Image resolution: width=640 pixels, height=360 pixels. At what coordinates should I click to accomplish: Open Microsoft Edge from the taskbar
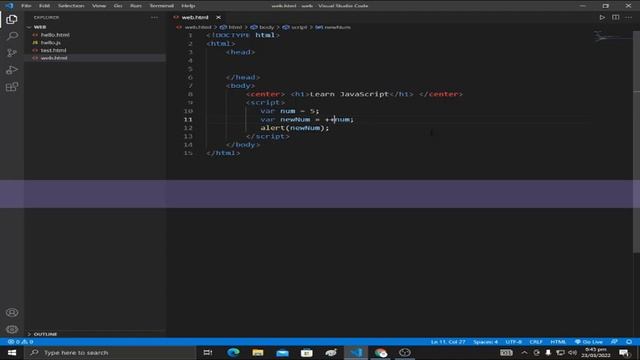pyautogui.click(x=233, y=353)
